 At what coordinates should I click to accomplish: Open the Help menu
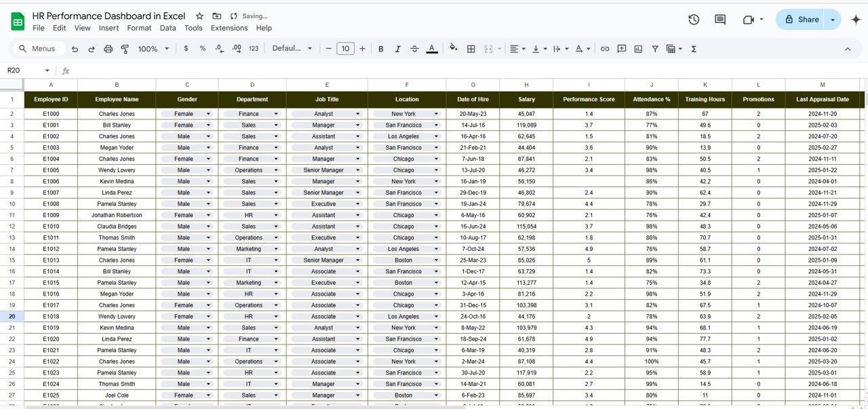(264, 28)
